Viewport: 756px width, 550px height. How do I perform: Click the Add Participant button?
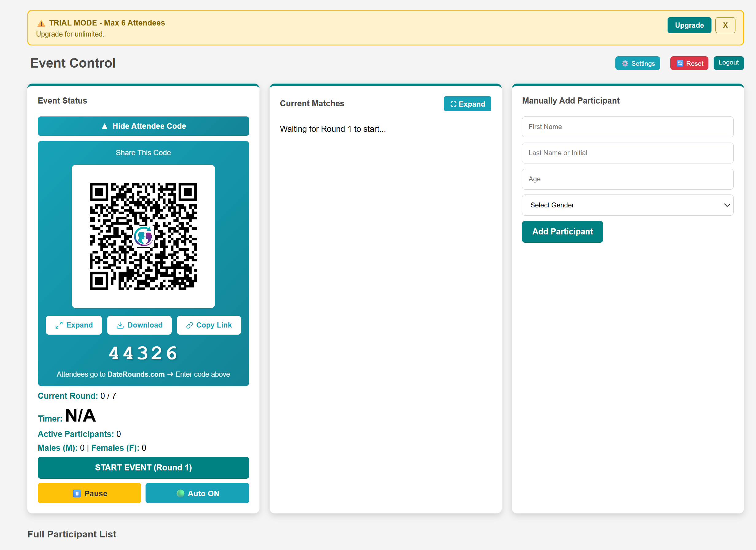(562, 231)
